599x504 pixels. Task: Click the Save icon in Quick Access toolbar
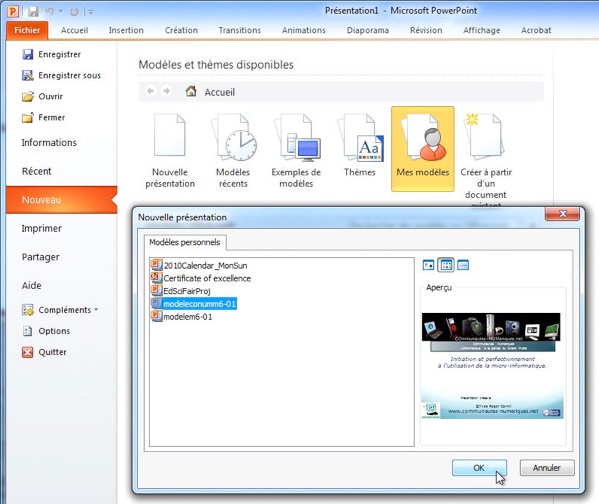pyautogui.click(x=33, y=11)
